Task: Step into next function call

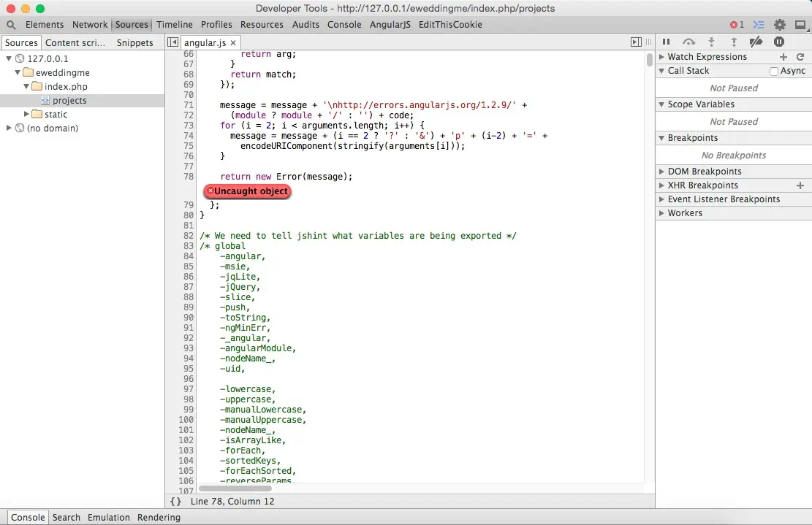Action: point(712,42)
